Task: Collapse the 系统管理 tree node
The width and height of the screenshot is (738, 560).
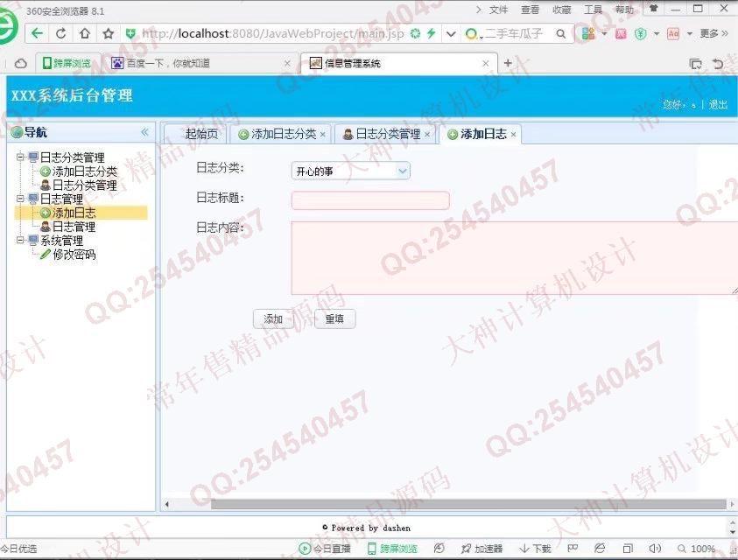Action: click(20, 240)
